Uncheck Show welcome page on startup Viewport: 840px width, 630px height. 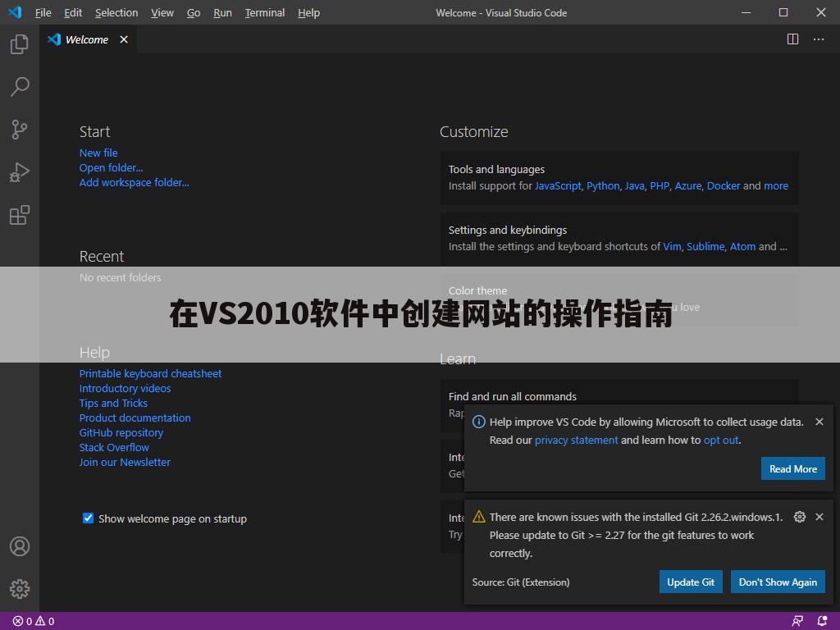(88, 518)
